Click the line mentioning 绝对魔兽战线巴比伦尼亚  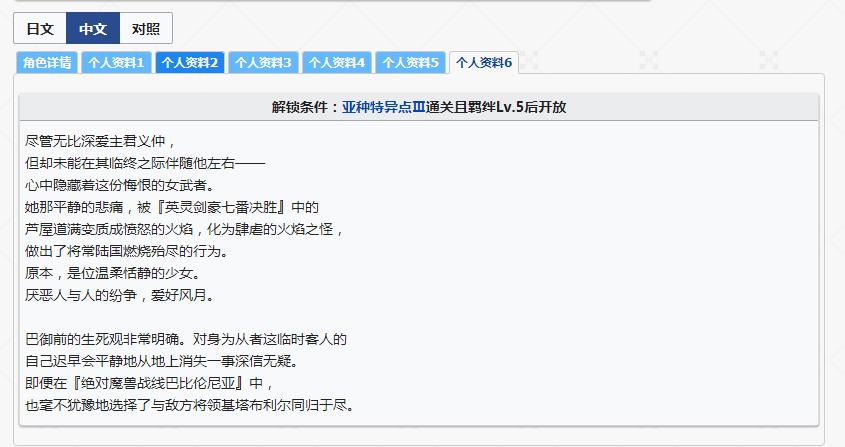[x=150, y=383]
